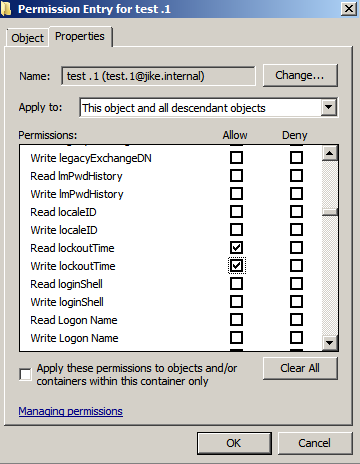Deny Write lmPwdHistory permission

(296, 194)
